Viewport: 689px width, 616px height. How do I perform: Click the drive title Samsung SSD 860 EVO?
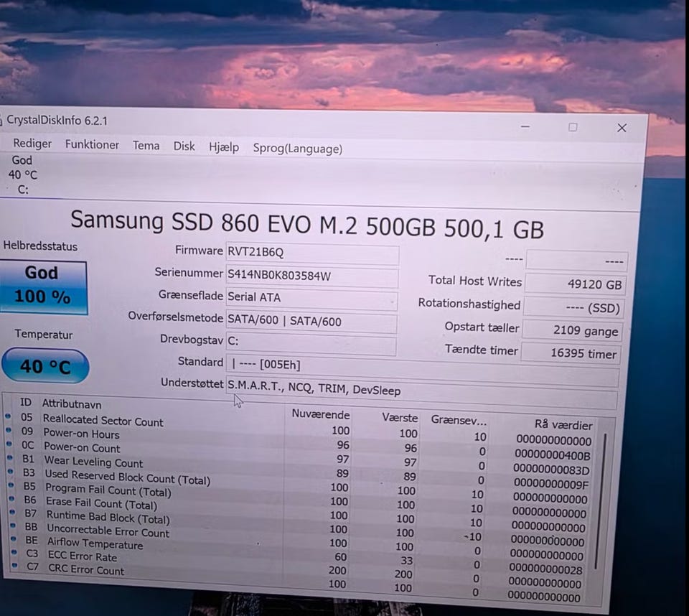point(307,224)
